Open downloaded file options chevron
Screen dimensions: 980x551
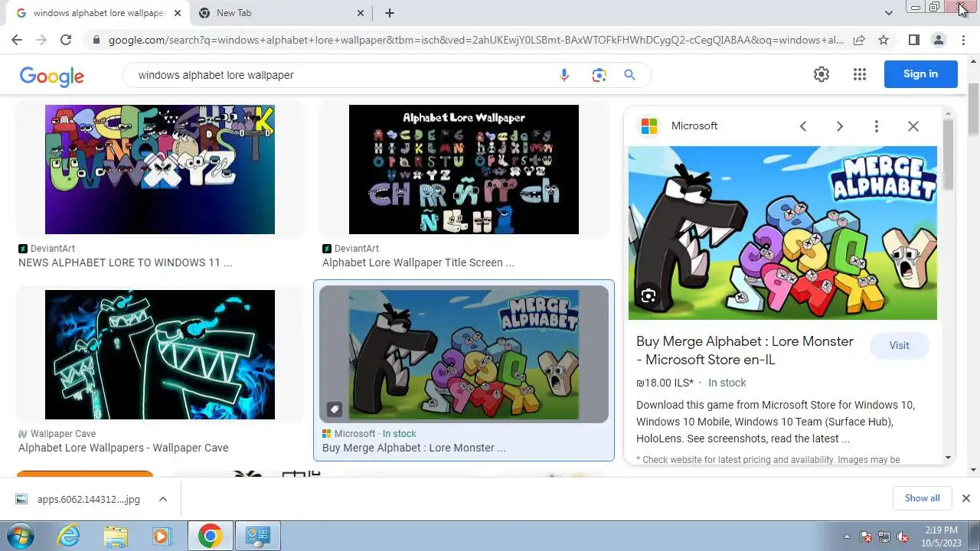[163, 499]
